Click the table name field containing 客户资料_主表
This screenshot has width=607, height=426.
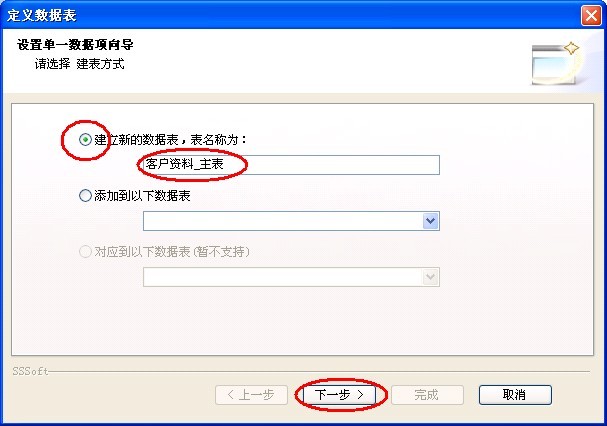[x=291, y=165]
